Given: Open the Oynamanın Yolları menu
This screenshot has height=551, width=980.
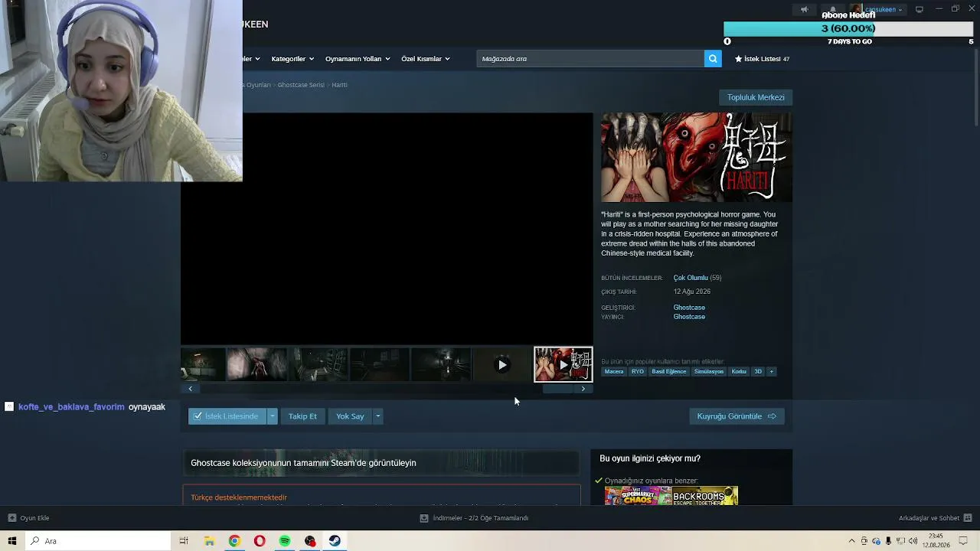Looking at the screenshot, I should 357,59.
